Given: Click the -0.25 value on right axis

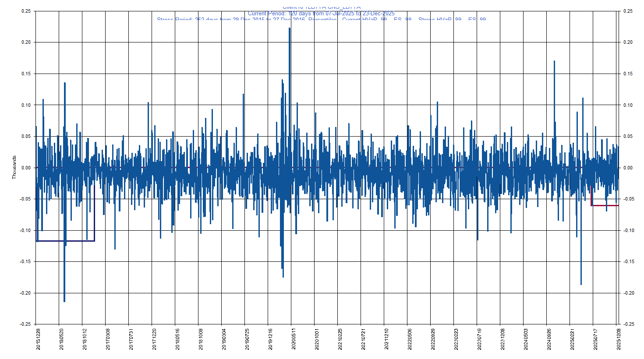Looking at the screenshot, I should point(629,324).
